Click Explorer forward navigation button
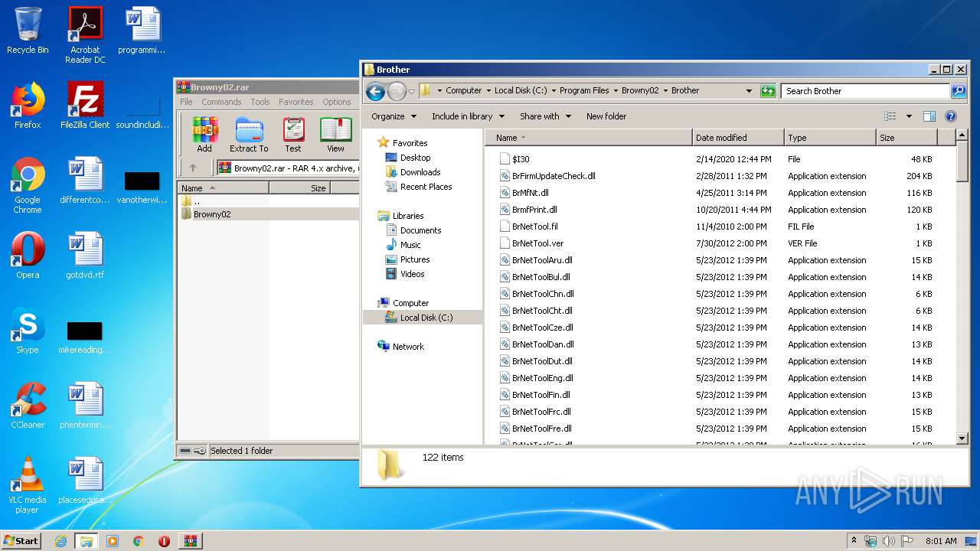Viewport: 980px width, 551px height. click(397, 92)
